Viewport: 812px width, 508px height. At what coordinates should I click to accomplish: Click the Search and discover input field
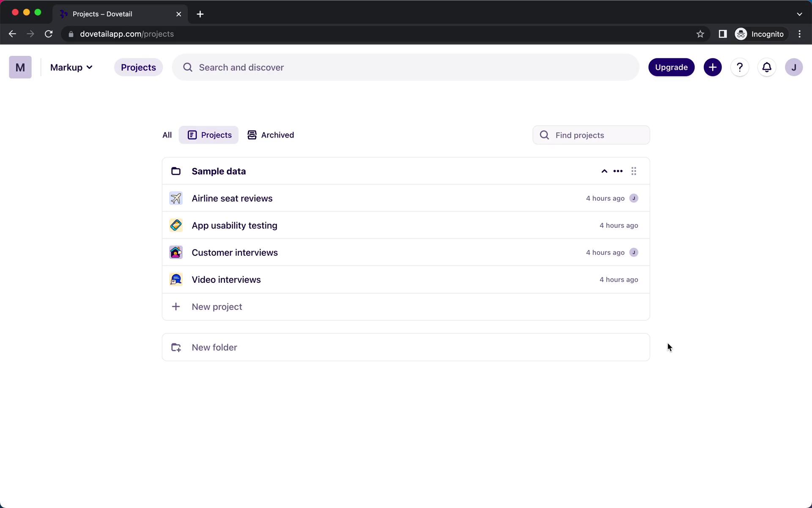[x=405, y=67]
